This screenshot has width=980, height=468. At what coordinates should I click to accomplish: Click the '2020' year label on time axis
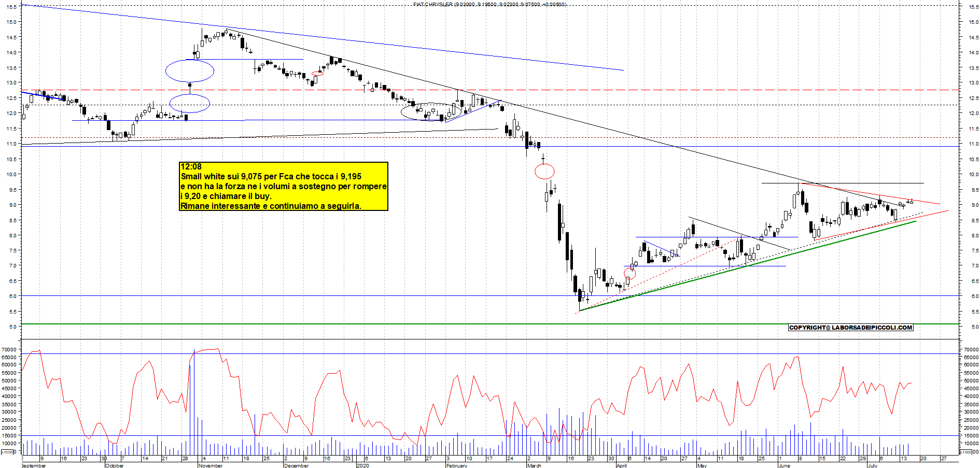point(363,465)
